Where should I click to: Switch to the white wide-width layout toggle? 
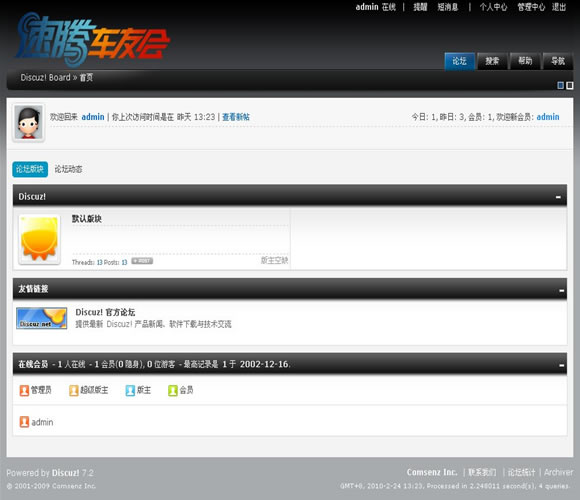570,85
